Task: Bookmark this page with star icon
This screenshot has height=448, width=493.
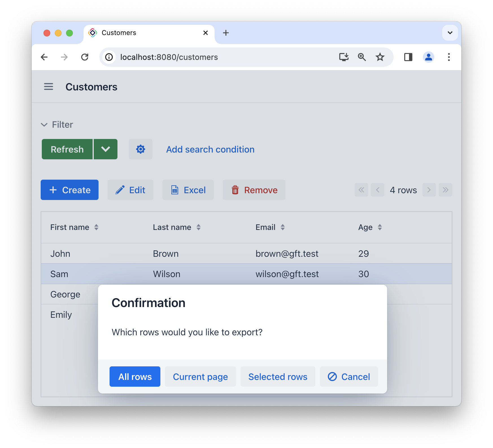Action: [x=380, y=57]
